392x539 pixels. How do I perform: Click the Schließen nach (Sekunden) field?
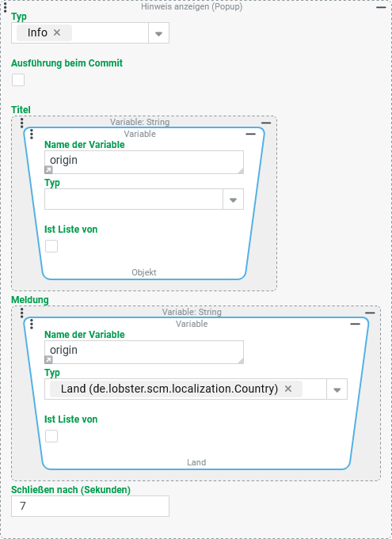pyautogui.click(x=90, y=506)
